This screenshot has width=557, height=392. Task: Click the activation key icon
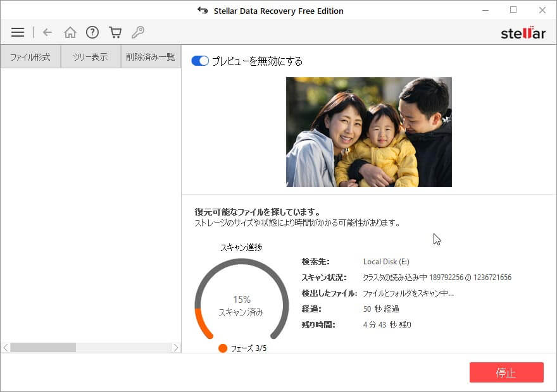click(137, 32)
